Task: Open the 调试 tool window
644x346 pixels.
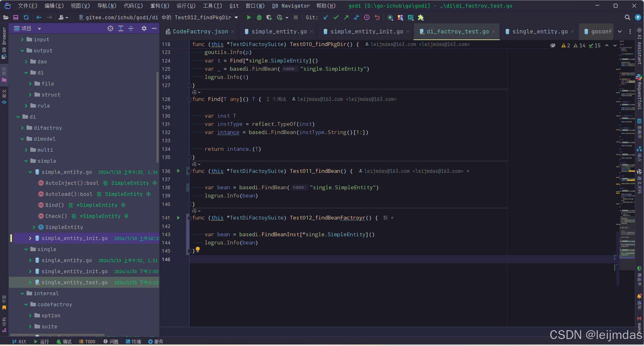Action: tap(64, 342)
